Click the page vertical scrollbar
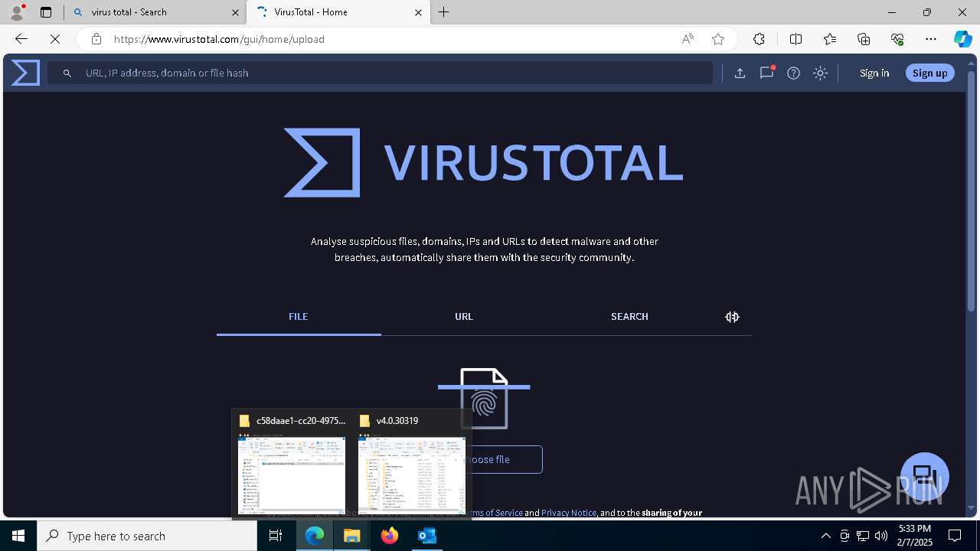980x551 pixels. coord(972,191)
